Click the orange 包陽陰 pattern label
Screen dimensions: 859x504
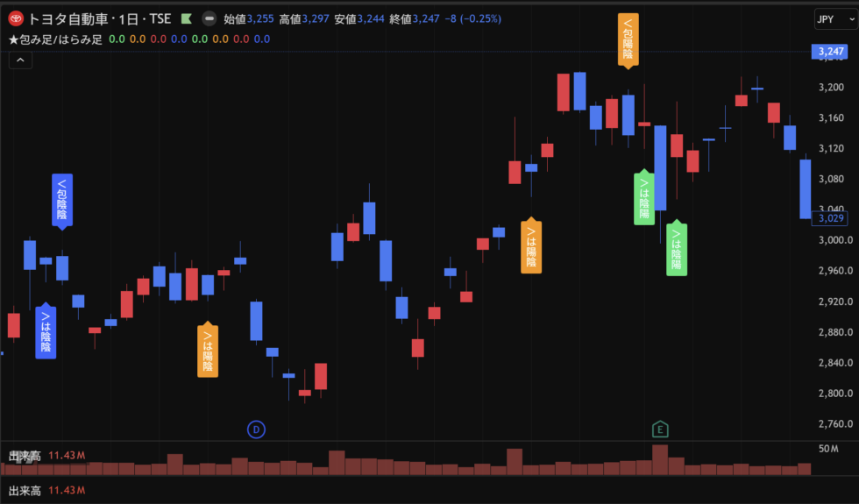[628, 39]
